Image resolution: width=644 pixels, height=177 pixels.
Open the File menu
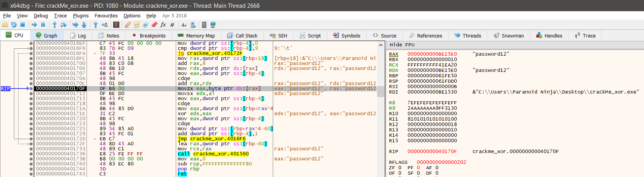point(7,15)
